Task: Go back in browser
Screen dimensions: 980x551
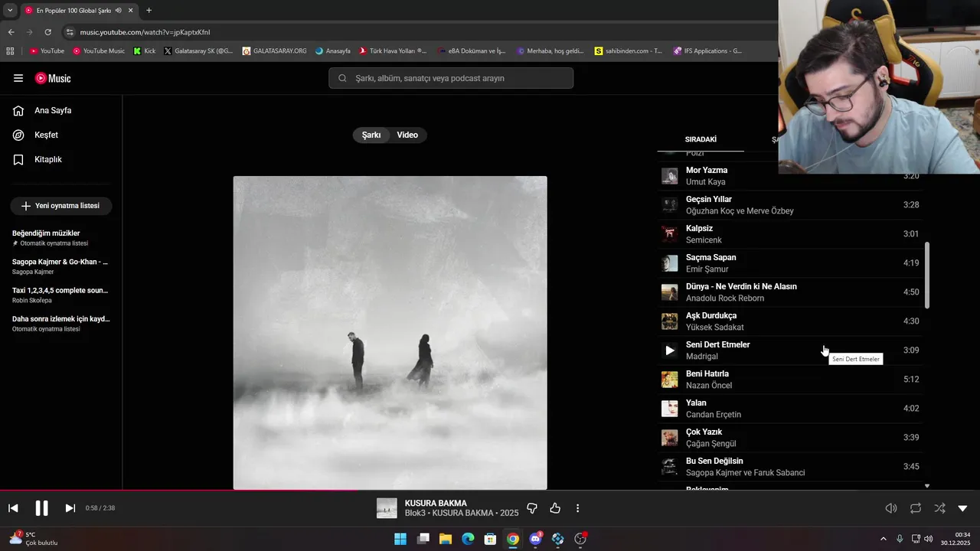Action: 11,32
